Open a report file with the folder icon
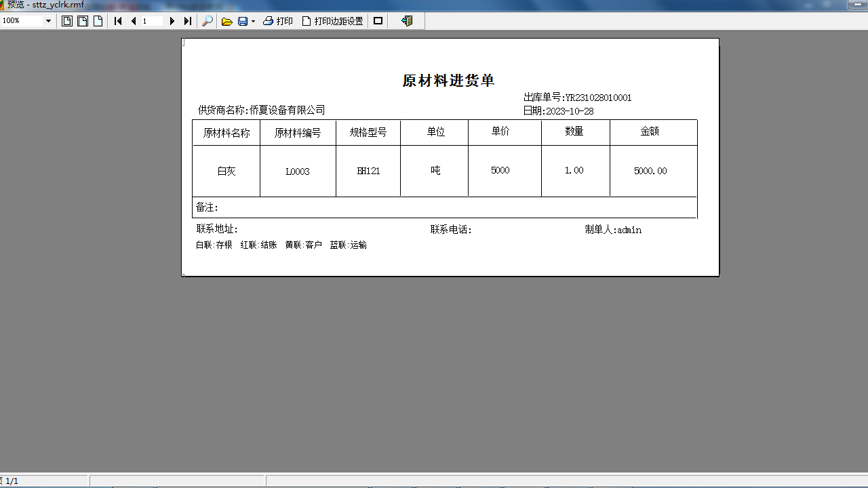This screenshot has width=868, height=488. click(226, 21)
